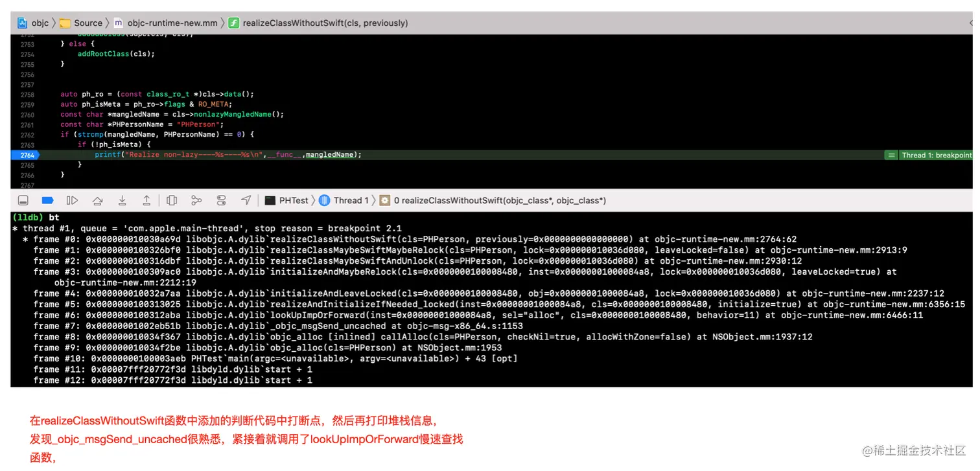
Task: Click frame #12 libdyld.dylib start line
Action: [x=172, y=380]
